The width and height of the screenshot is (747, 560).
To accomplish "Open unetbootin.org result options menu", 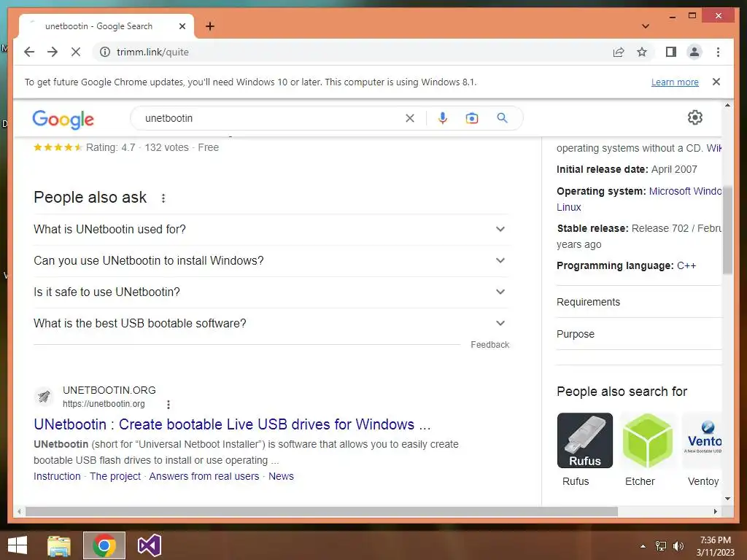I will coord(169,404).
